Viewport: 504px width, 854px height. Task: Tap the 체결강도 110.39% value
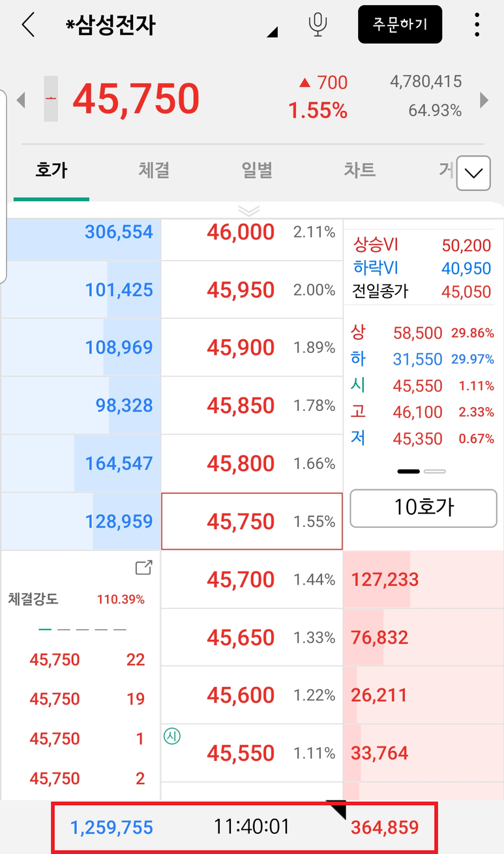[x=121, y=599]
